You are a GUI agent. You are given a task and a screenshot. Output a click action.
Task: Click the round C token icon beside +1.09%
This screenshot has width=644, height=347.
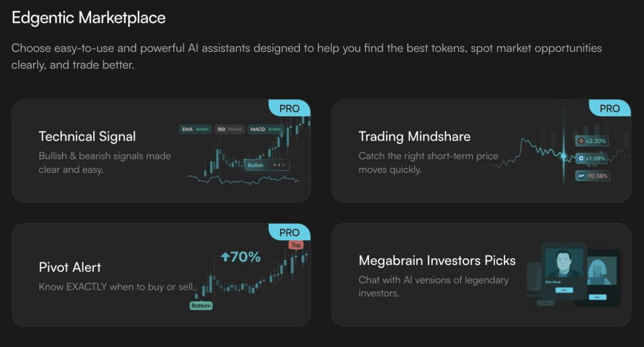click(x=581, y=158)
